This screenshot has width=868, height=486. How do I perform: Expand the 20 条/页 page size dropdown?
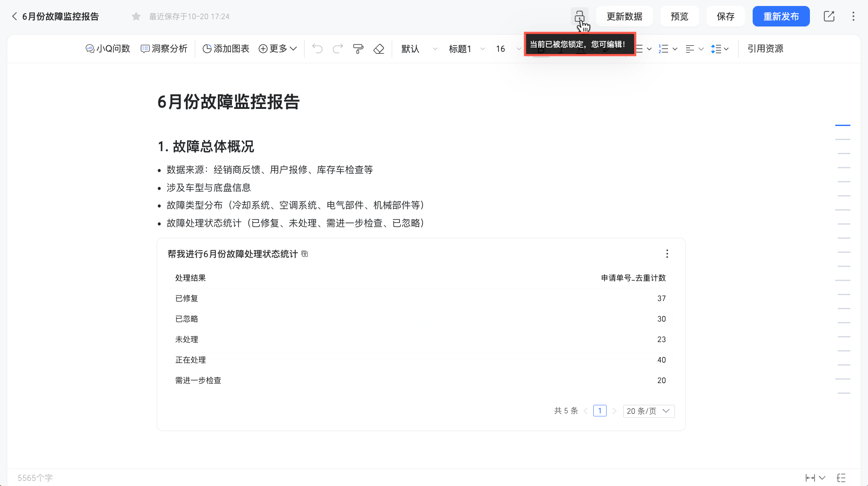pyautogui.click(x=648, y=411)
